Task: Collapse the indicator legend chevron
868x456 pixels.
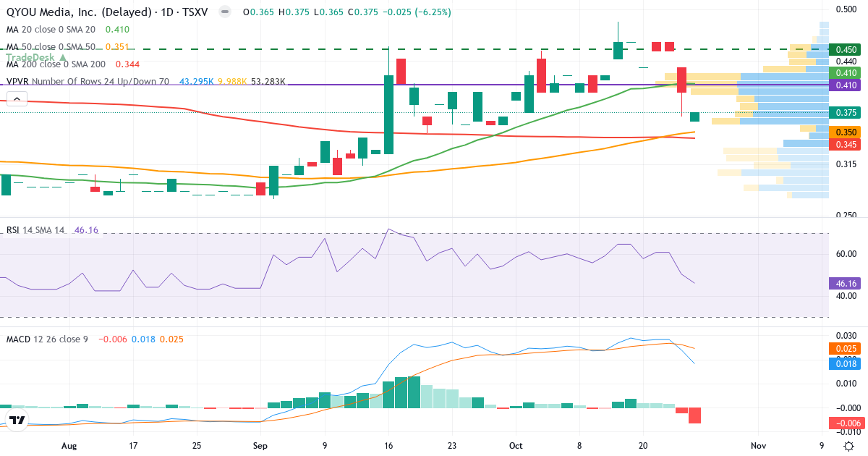Action: click(x=17, y=99)
